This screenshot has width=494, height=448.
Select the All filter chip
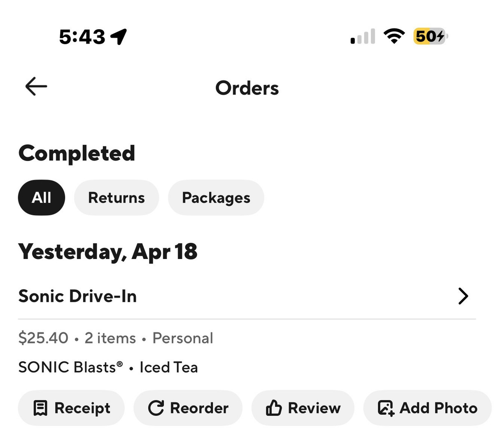click(x=42, y=198)
